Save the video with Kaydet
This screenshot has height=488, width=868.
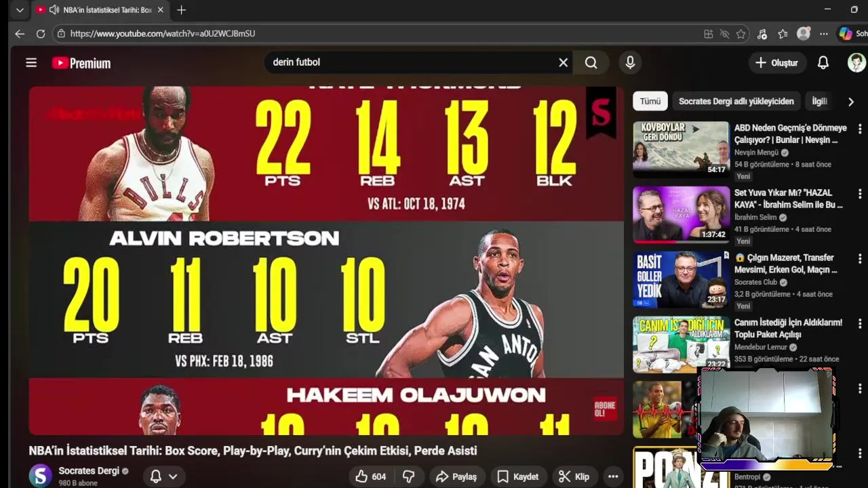[519, 476]
